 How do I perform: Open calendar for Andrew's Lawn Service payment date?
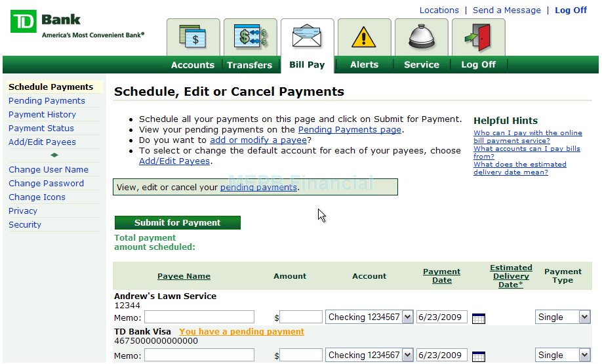point(478,318)
